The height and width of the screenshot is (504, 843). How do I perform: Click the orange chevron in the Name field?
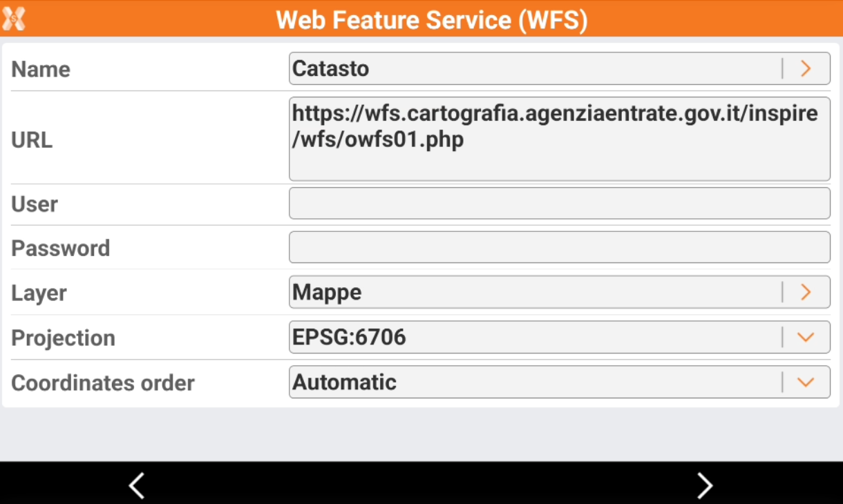coord(805,68)
